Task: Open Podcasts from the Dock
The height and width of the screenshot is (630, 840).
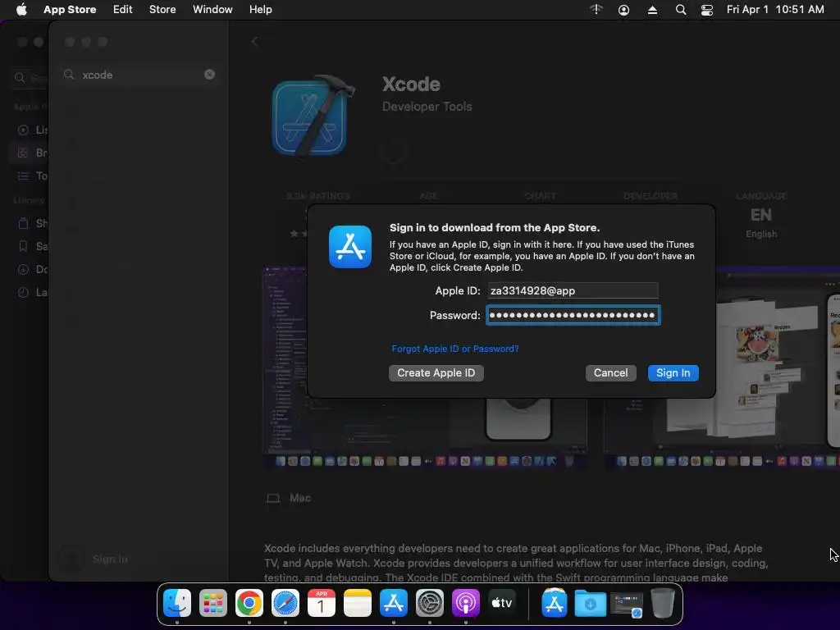Action: pos(466,603)
